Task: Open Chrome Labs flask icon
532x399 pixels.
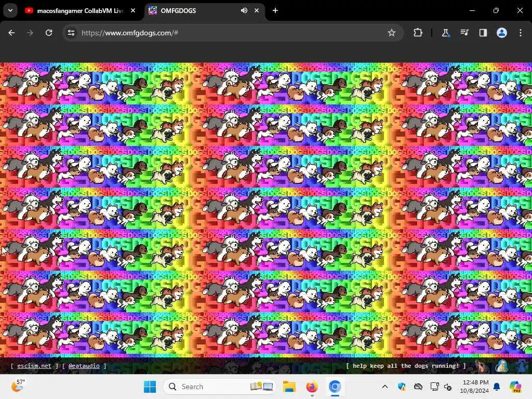Action: [x=445, y=33]
